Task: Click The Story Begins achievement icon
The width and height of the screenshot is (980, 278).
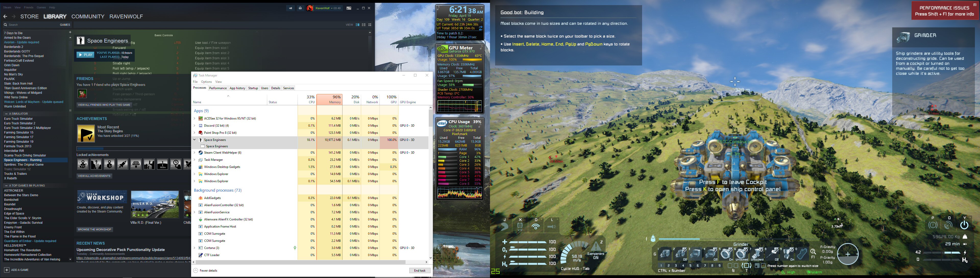Action: [x=86, y=134]
